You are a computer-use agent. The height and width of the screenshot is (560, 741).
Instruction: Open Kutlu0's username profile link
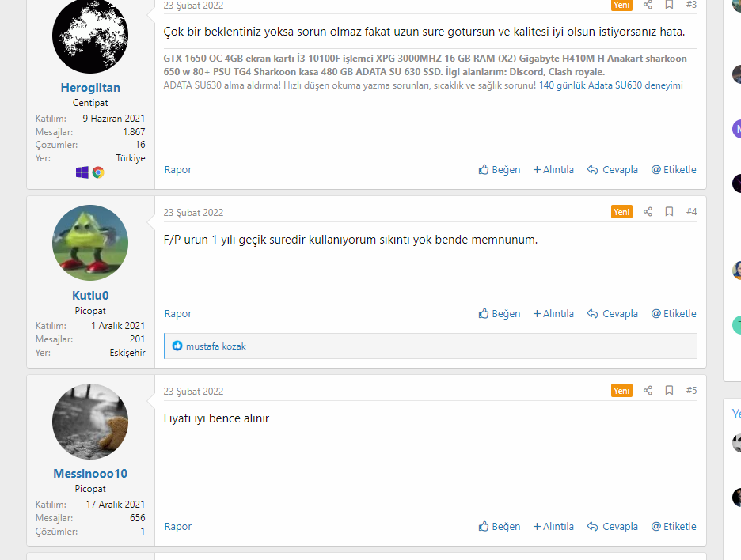click(90, 296)
